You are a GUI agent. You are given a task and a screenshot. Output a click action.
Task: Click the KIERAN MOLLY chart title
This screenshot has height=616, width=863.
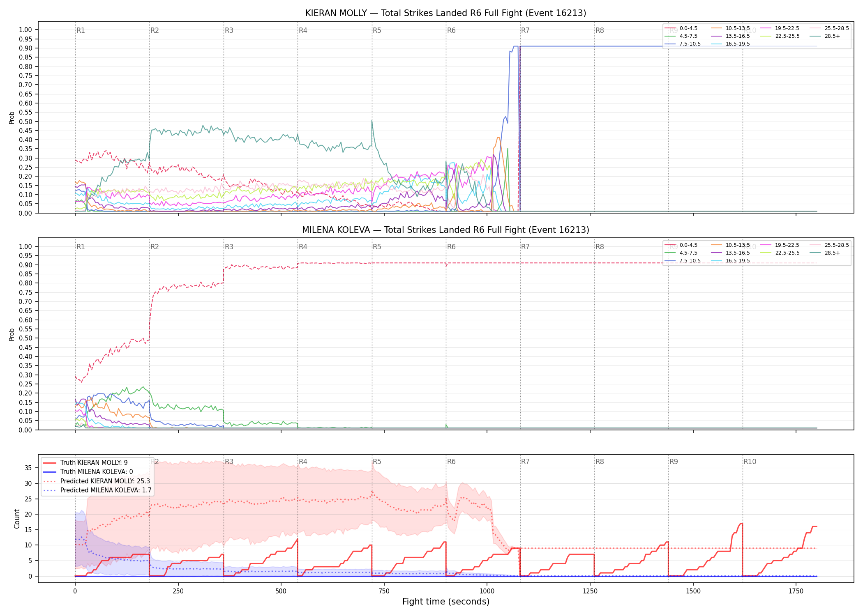445,13
